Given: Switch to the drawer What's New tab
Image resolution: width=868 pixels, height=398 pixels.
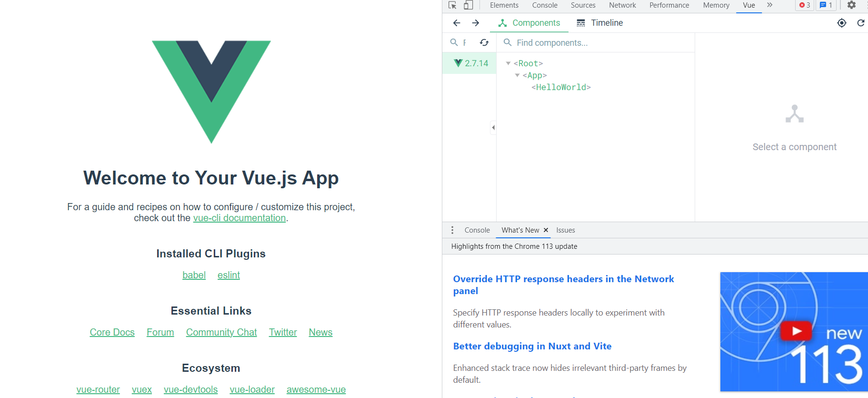Looking at the screenshot, I should pyautogui.click(x=520, y=230).
